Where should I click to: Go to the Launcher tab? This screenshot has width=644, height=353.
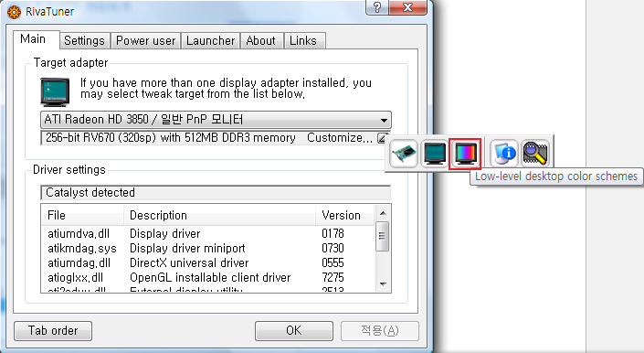[x=210, y=40]
